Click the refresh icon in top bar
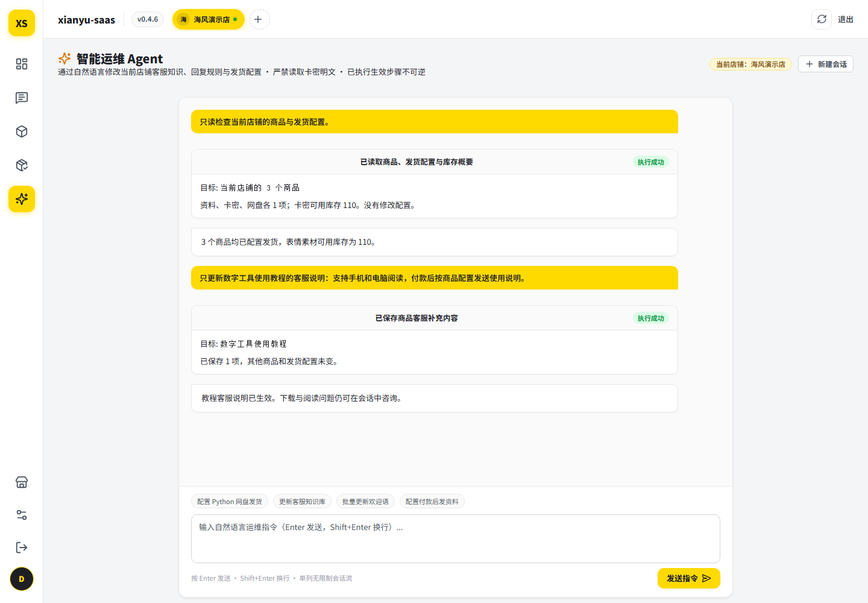The width and height of the screenshot is (868, 603). (822, 19)
